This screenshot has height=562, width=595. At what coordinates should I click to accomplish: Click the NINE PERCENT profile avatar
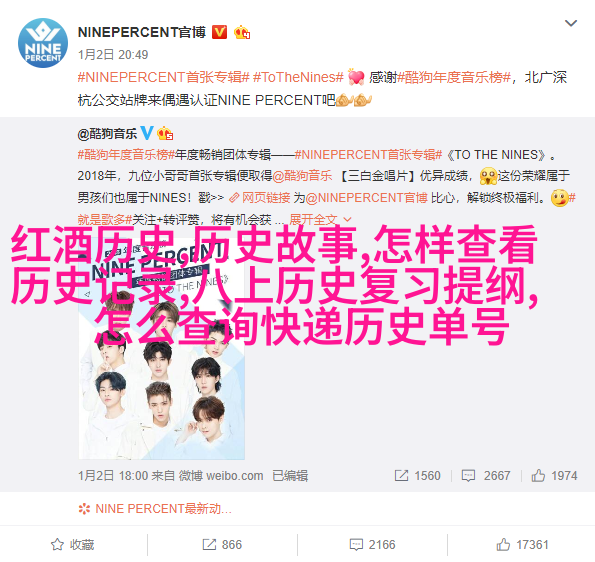[43, 43]
